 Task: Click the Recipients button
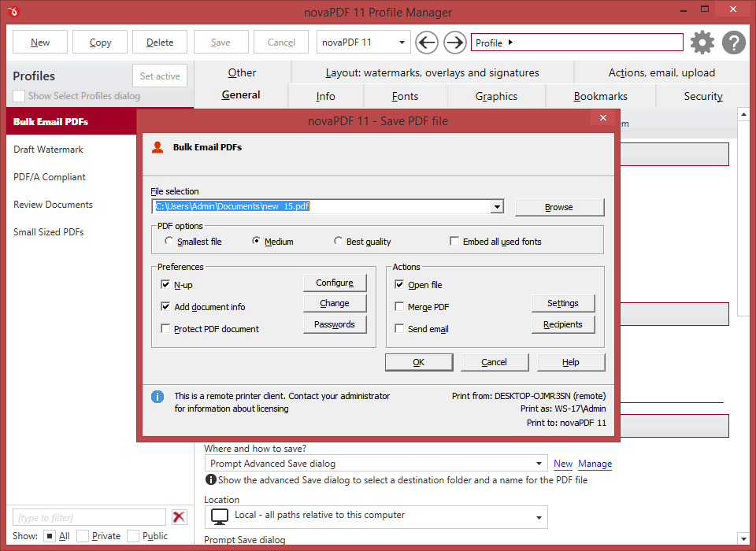[562, 324]
